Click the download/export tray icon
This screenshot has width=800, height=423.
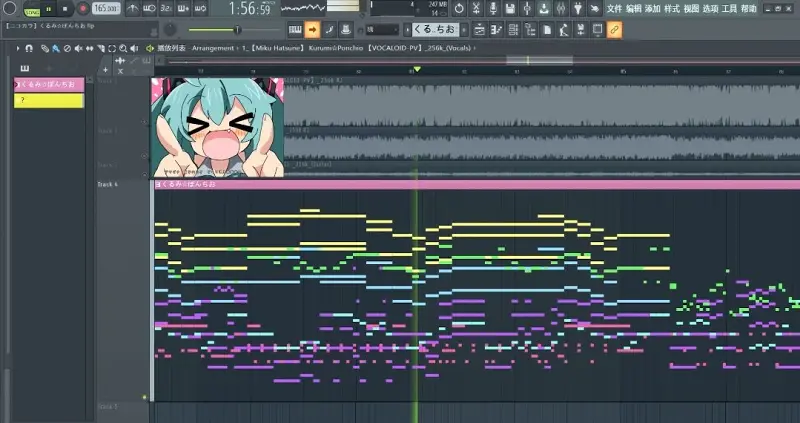pyautogui.click(x=544, y=8)
